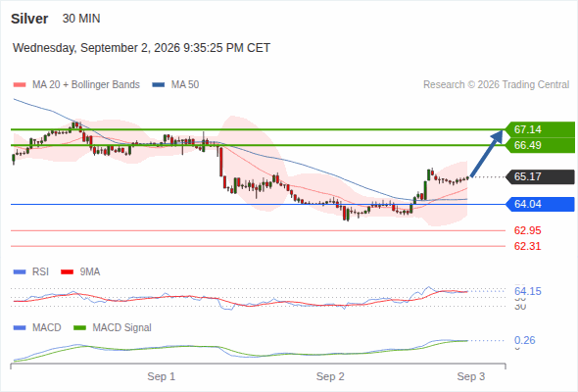Click the blue MACD legend swatch
Image resolution: width=578 pixels, height=392 pixels.
tap(20, 328)
